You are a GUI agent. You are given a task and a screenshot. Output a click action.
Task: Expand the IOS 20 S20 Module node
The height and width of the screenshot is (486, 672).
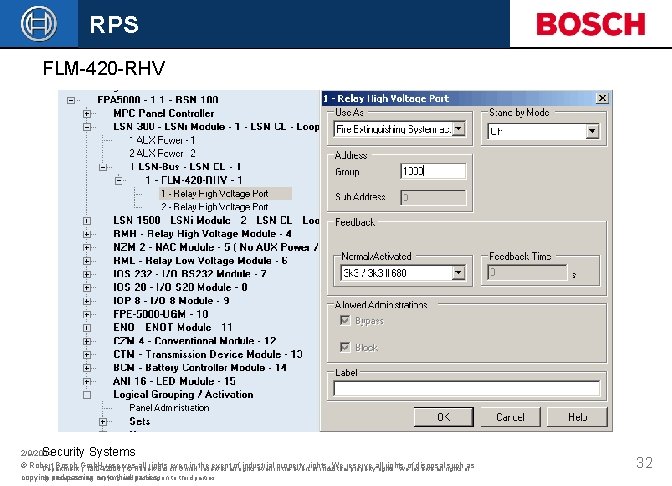click(87, 288)
